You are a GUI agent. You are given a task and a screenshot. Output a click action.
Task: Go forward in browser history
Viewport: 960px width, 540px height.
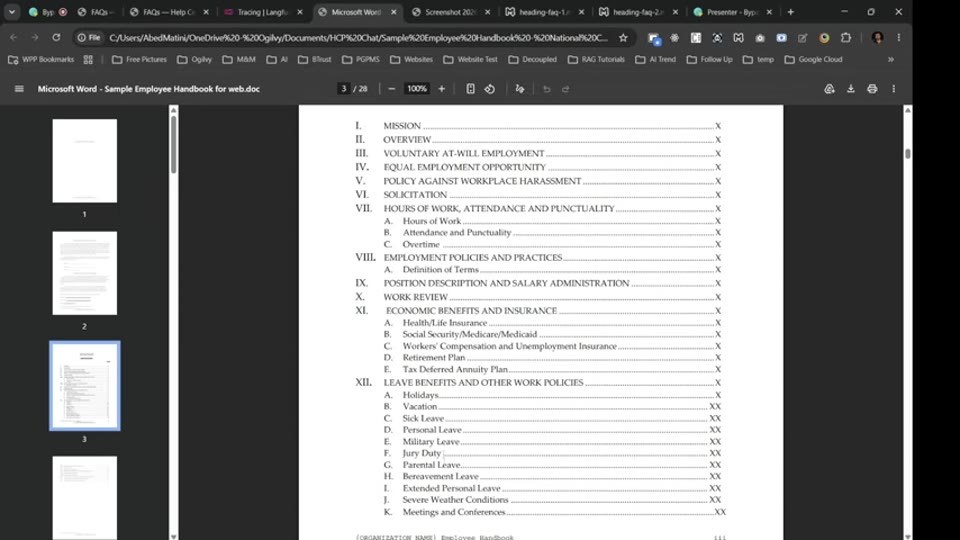click(35, 37)
